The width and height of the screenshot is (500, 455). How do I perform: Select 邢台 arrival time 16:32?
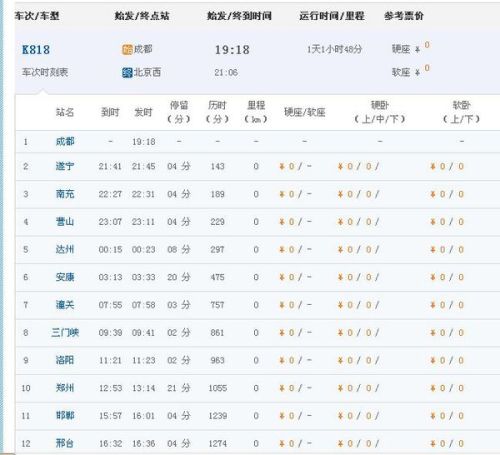tap(110, 443)
